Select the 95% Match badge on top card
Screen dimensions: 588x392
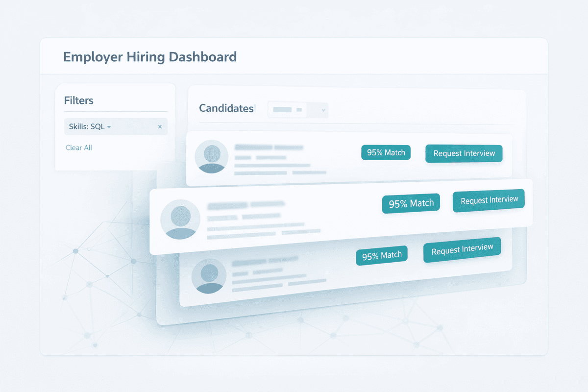pos(386,152)
